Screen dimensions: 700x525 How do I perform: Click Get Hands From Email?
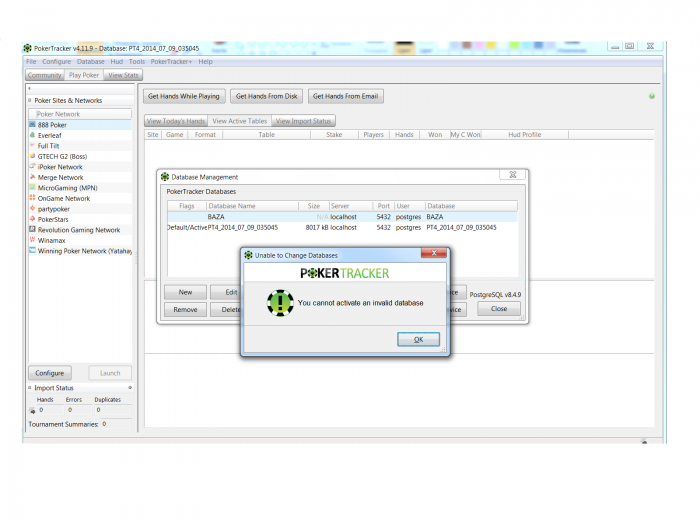(x=346, y=96)
